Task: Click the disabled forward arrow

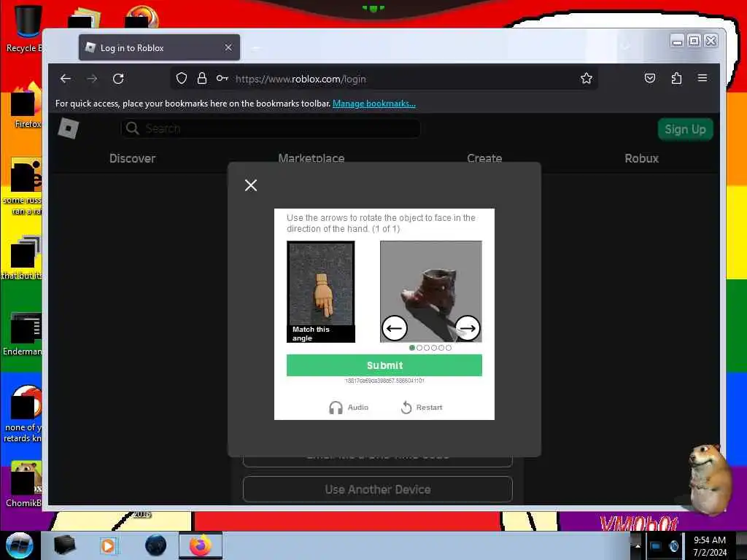Action: coord(92,79)
